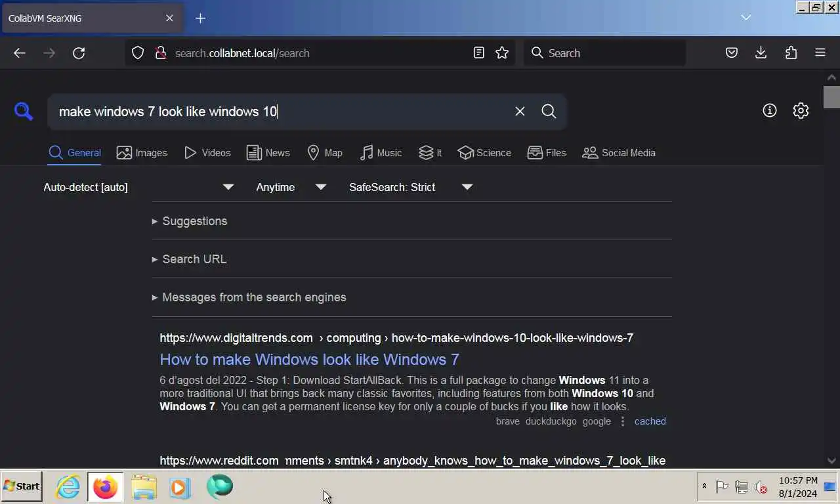Clear the search query with X
The width and height of the screenshot is (840, 504).
[x=520, y=112]
